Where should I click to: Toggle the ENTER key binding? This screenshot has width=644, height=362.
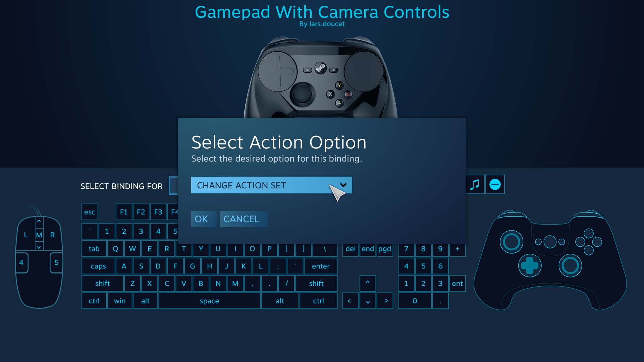[320, 266]
